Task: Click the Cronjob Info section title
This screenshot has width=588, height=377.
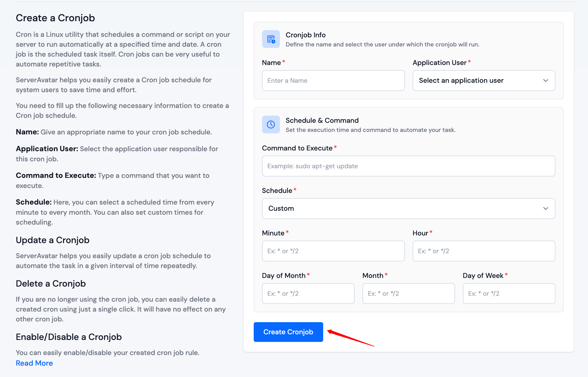Action: 305,35
